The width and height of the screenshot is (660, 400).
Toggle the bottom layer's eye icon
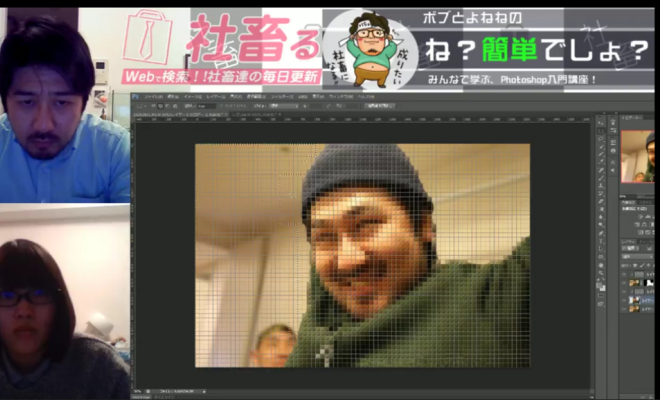point(623,311)
